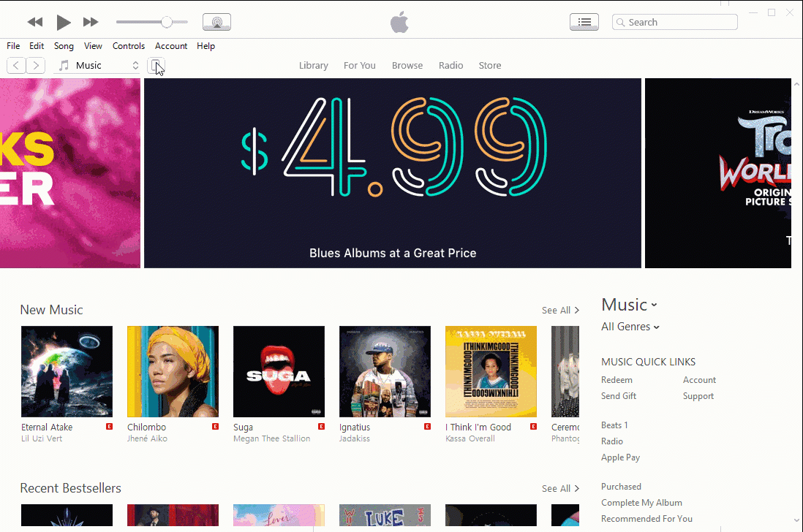Viewport: 803px width, 532px height.
Task: Click the device icon next to Music selector
Action: click(157, 66)
